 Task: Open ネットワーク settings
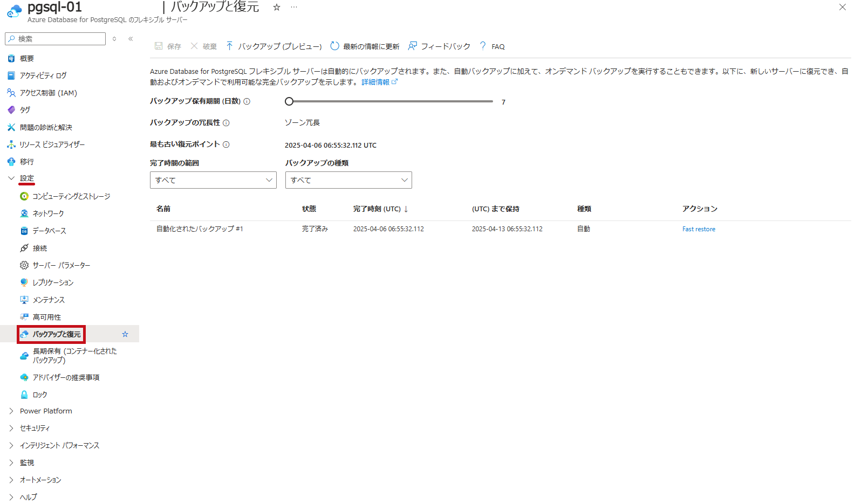pyautogui.click(x=48, y=213)
